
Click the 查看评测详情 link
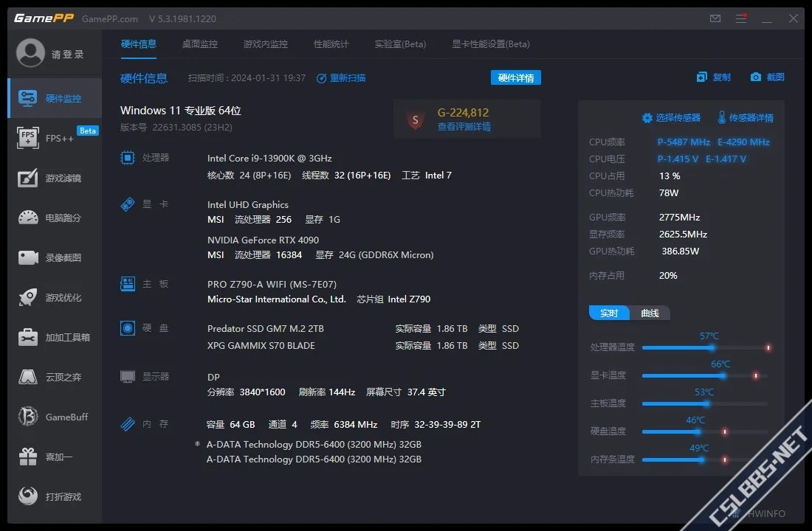coord(464,127)
